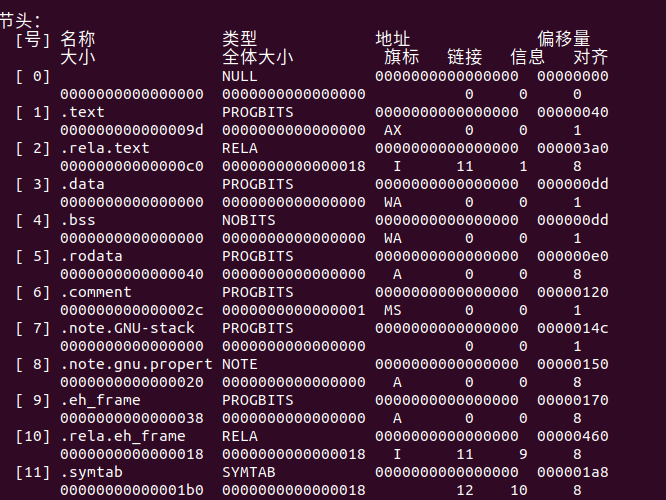Click the 节头 heading text
Viewport: 666px width, 500px height.
[20, 21]
